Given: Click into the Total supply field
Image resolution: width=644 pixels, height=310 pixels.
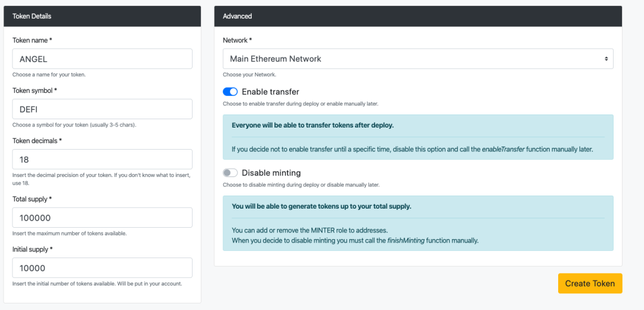Looking at the screenshot, I should click(x=102, y=218).
